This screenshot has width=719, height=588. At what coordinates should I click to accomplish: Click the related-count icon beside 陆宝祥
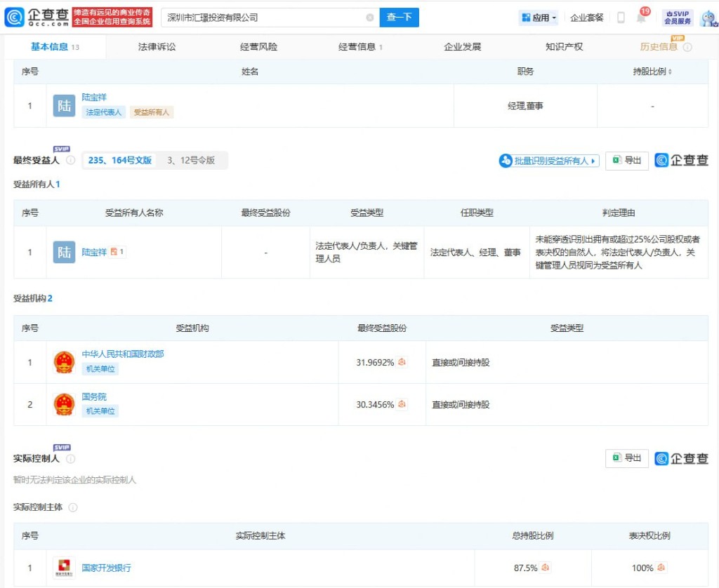coord(117,252)
